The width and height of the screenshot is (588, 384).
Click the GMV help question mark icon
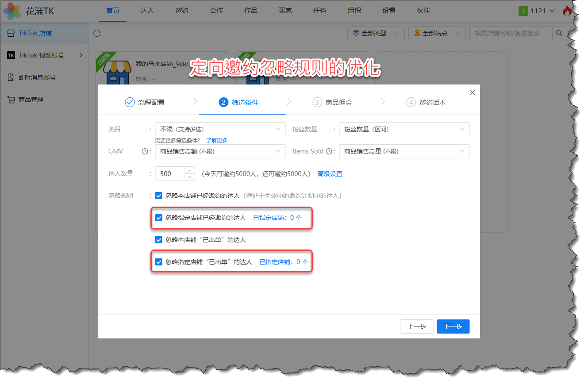click(x=144, y=151)
